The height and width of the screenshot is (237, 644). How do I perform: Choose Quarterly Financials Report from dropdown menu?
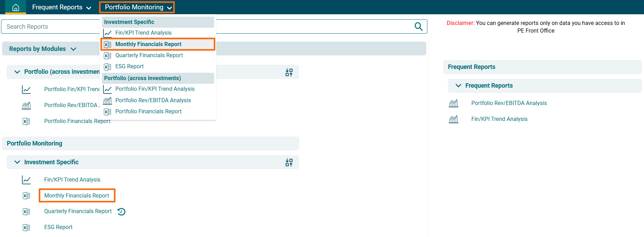point(149,55)
